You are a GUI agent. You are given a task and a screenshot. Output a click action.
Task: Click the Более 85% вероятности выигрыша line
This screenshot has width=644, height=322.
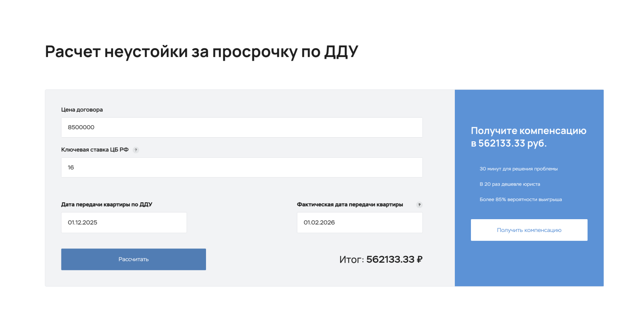pos(521,199)
